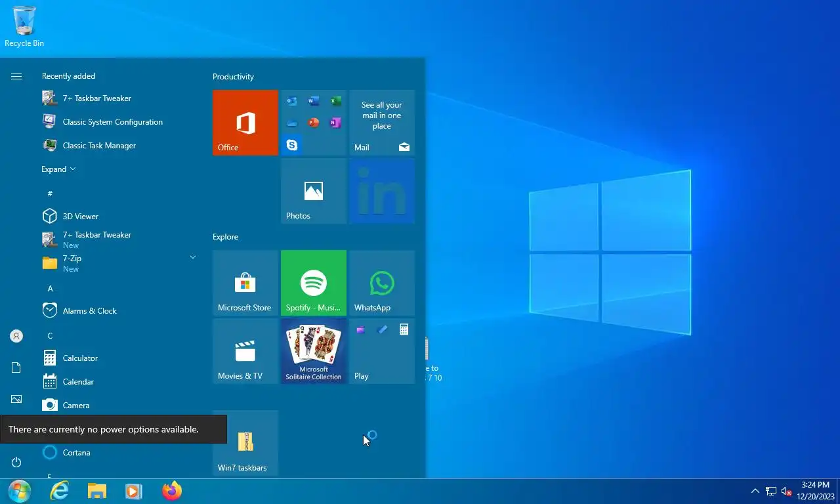
Task: Expand the Start menu hamburger button
Action: tap(16, 77)
